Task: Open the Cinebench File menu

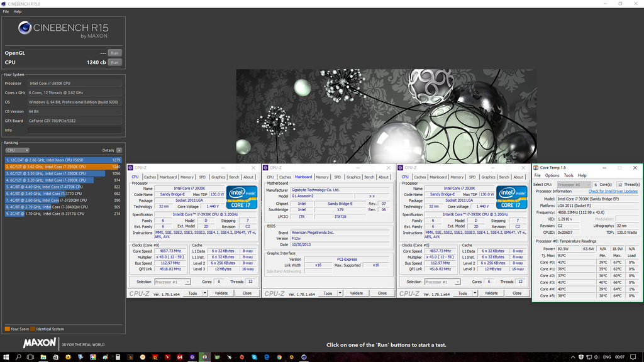Action: (6, 12)
